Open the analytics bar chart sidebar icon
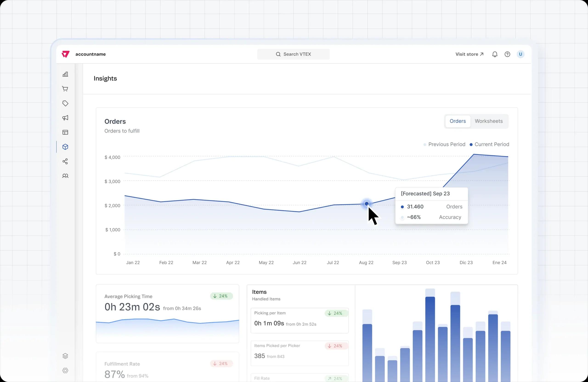Image resolution: width=588 pixels, height=382 pixels. (x=65, y=74)
